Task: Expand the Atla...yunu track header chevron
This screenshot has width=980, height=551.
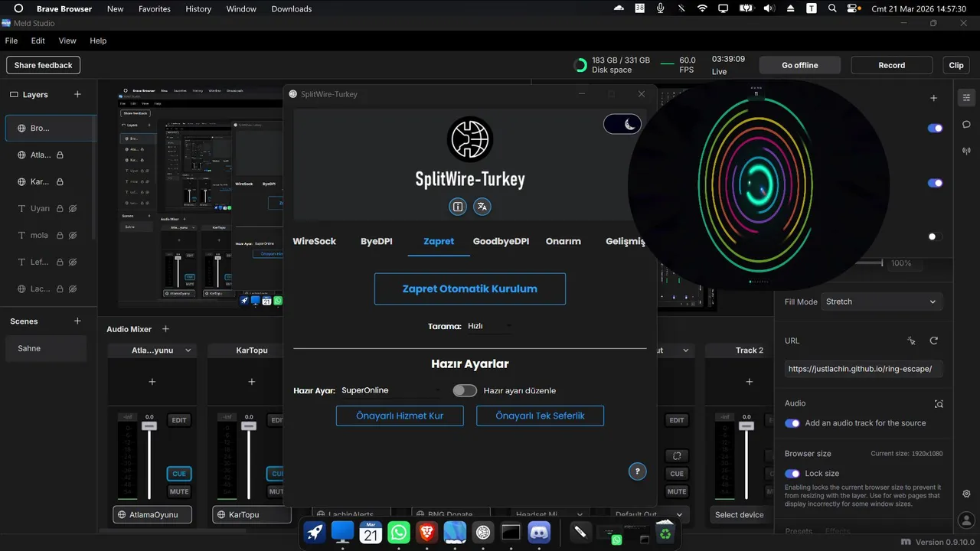Action: (x=188, y=350)
